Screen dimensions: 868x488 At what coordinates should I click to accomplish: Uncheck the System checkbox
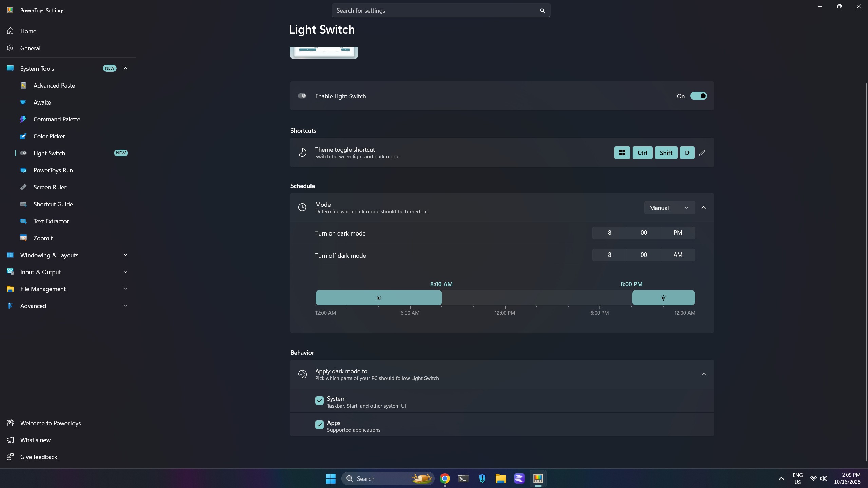tap(319, 401)
